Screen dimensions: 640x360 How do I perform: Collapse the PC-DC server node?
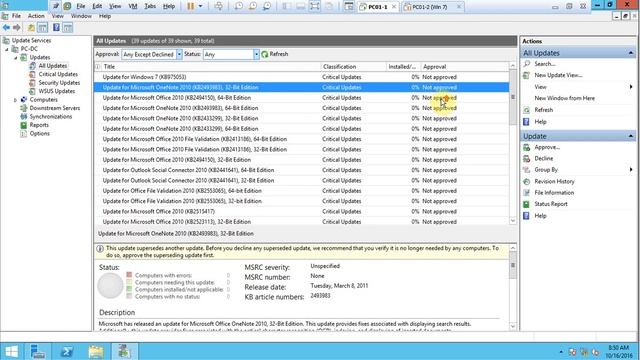coord(7,49)
